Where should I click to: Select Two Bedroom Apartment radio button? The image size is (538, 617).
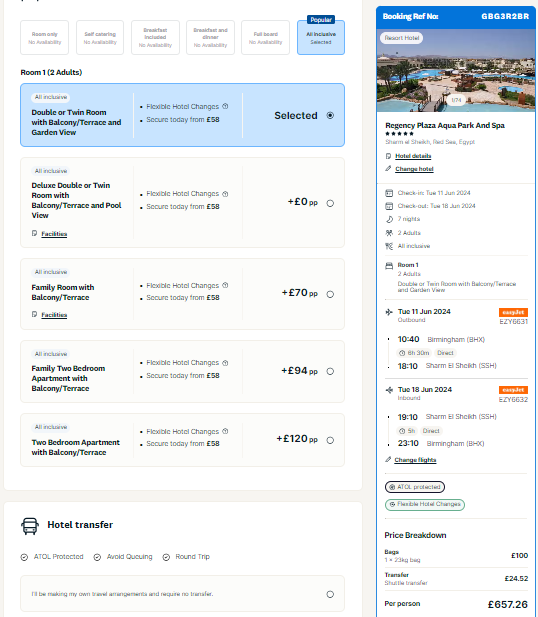pos(330,440)
